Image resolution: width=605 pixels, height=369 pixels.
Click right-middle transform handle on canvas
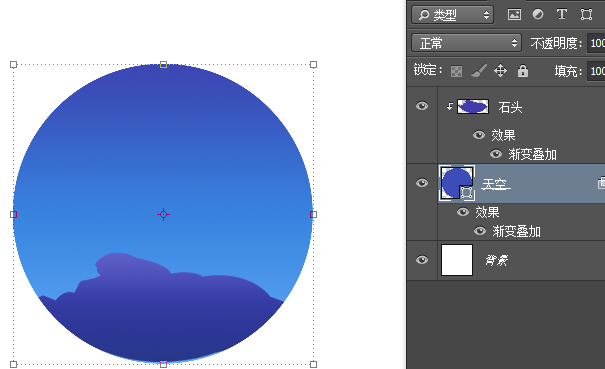313,214
